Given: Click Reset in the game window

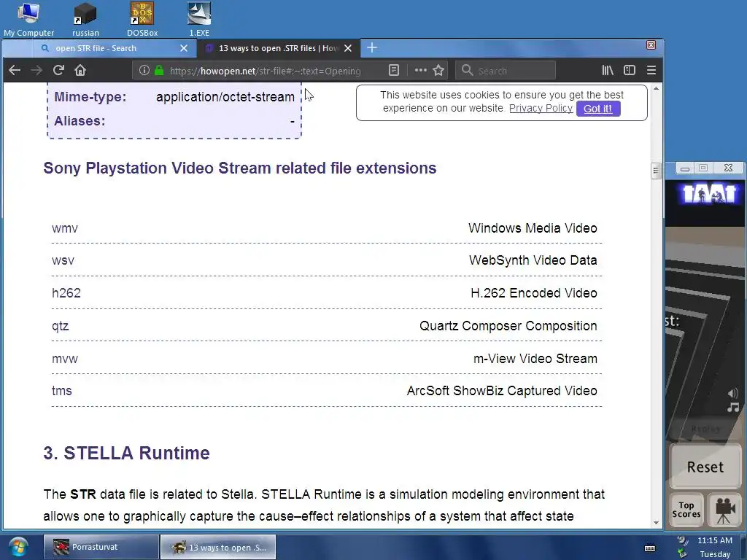Looking at the screenshot, I should (x=705, y=467).
